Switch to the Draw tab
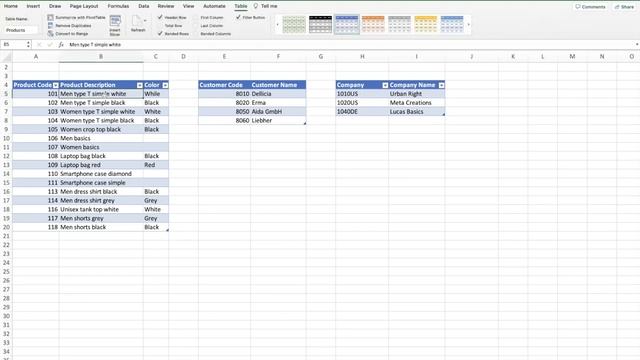This screenshot has height=360, width=640. 55,6
